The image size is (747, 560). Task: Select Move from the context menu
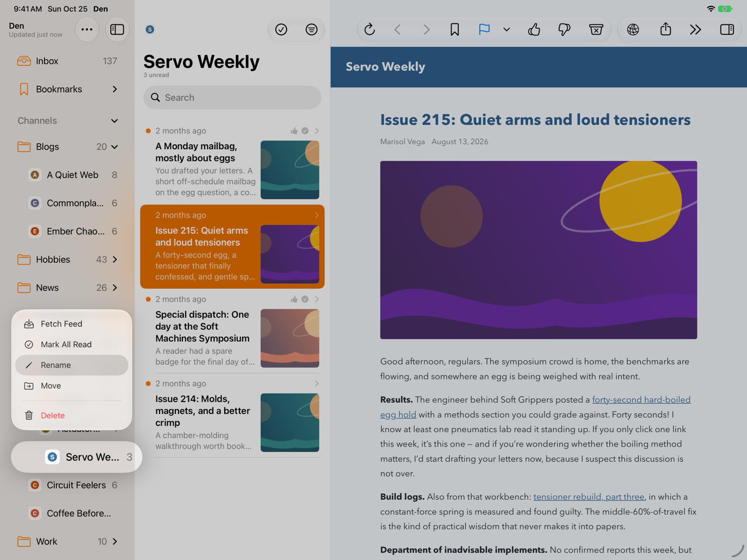[x=72, y=386]
